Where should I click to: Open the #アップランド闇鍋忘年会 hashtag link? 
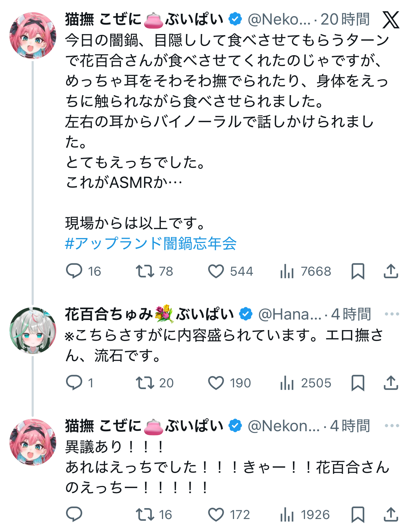(x=151, y=243)
